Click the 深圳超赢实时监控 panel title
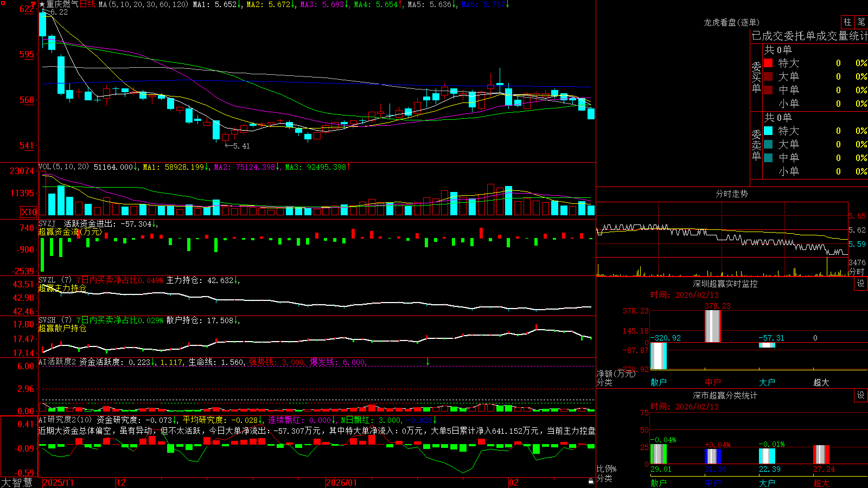Image resolution: width=868 pixels, height=488 pixels. point(725,284)
